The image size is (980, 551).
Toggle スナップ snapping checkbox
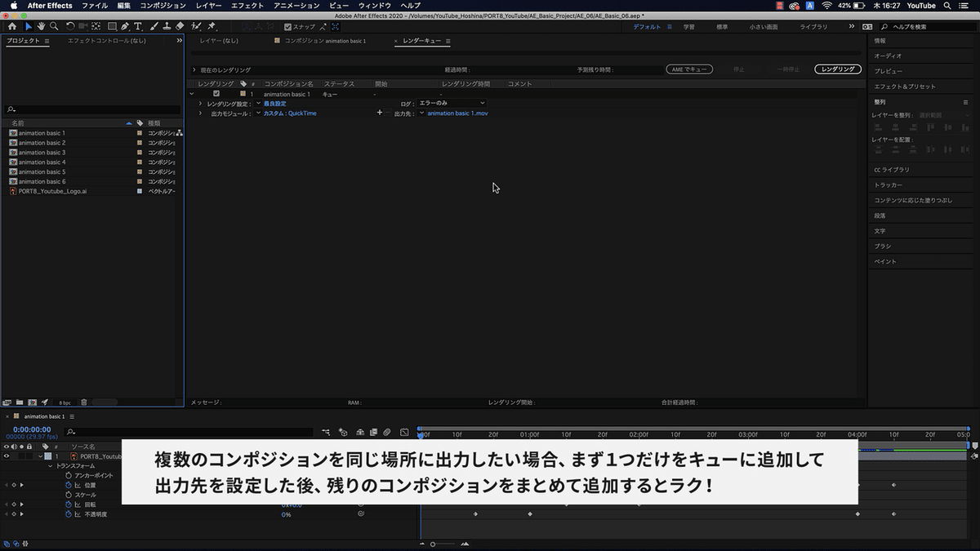tap(287, 27)
